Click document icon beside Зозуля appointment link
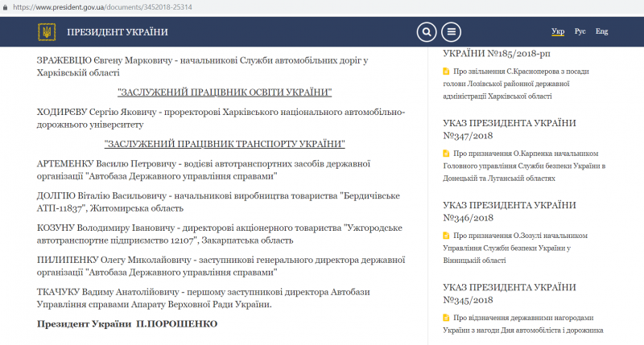The height and width of the screenshot is (345, 644). [x=446, y=236]
